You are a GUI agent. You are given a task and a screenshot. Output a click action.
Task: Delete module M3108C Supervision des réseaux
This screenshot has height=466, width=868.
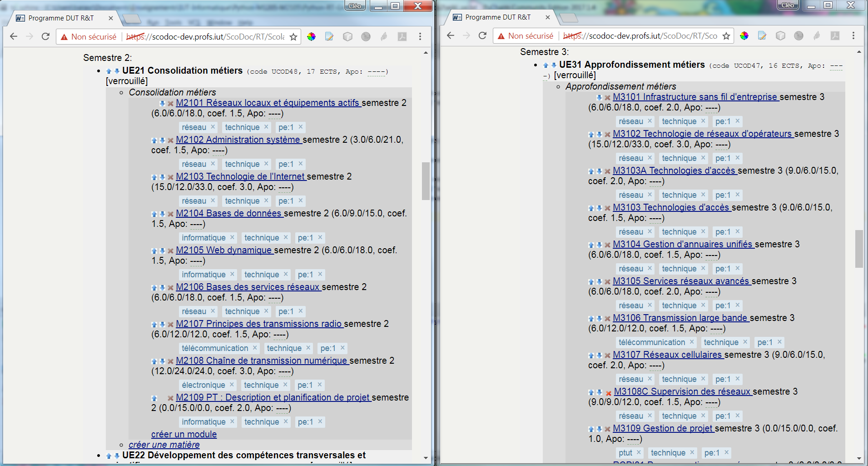point(608,393)
